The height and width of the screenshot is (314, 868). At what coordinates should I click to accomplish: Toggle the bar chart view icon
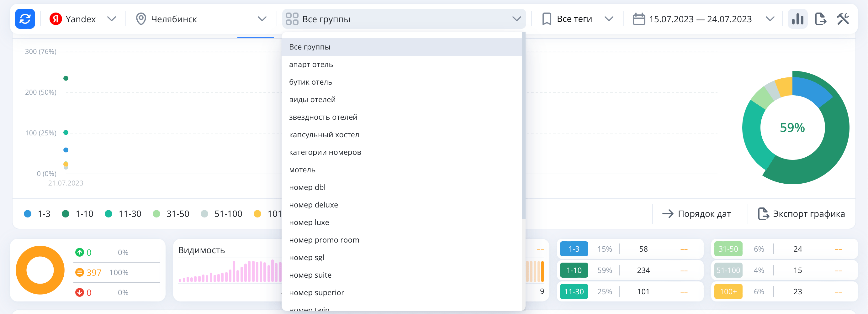tap(797, 19)
